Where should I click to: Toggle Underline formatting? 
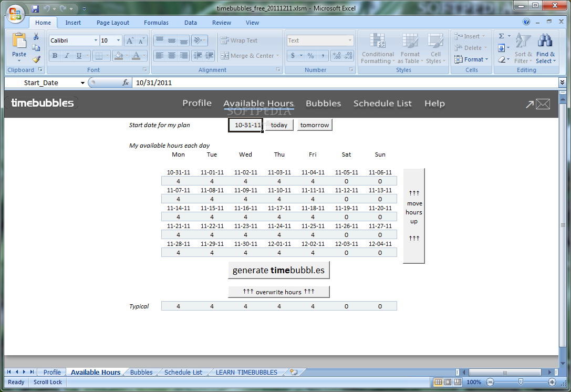79,56
